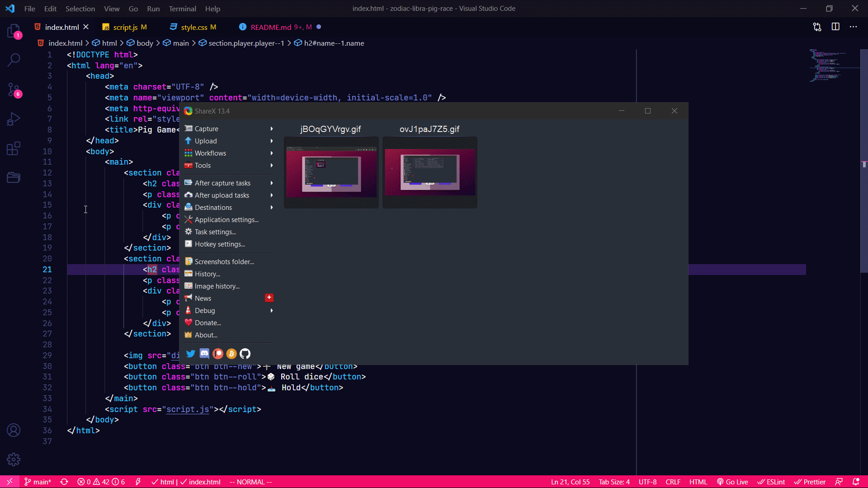Open the Selection menu

tap(80, 9)
